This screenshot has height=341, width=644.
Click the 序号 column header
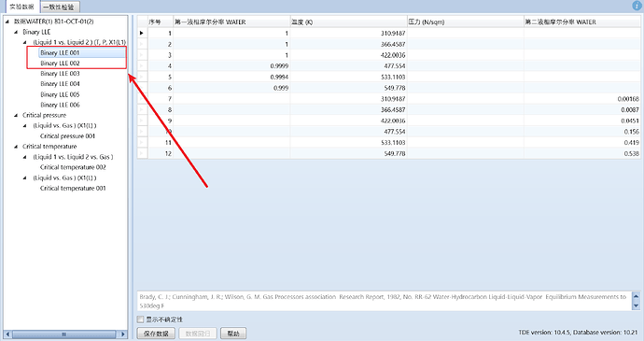(x=161, y=21)
